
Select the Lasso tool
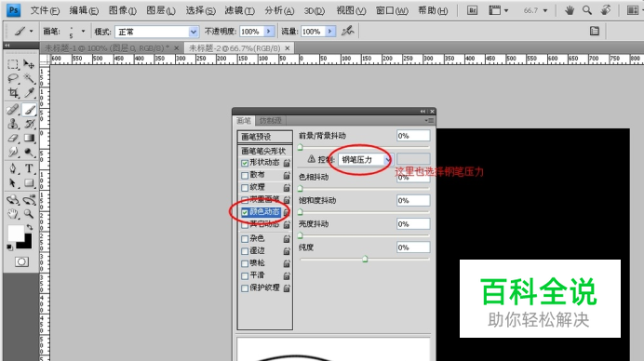(13, 78)
